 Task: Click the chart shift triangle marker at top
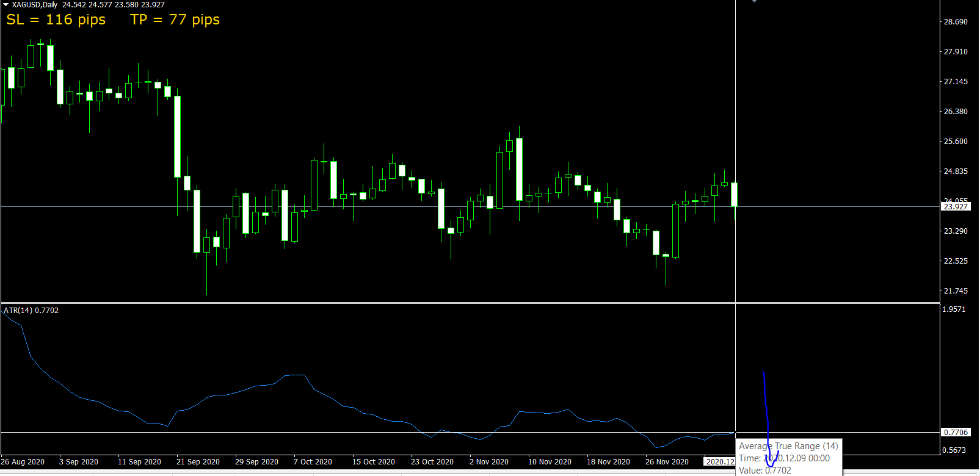pyautogui.click(x=755, y=2)
